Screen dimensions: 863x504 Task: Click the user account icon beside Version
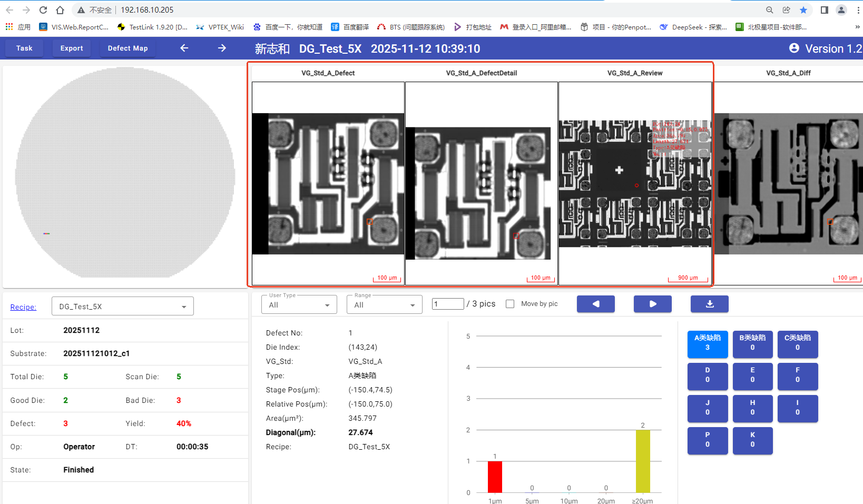(x=794, y=48)
